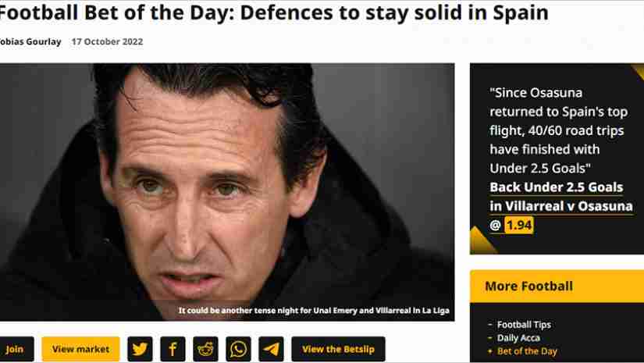Image resolution: width=644 pixels, height=363 pixels.
Task: Open Daily Acca link
Action: click(x=518, y=338)
